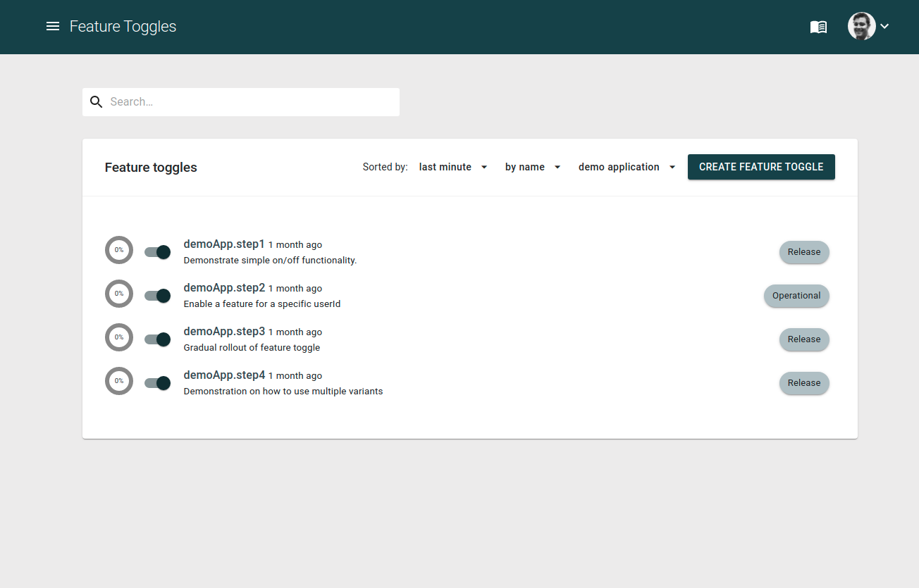Open the 'demo application' project dropdown
The width and height of the screenshot is (919, 588).
point(627,167)
